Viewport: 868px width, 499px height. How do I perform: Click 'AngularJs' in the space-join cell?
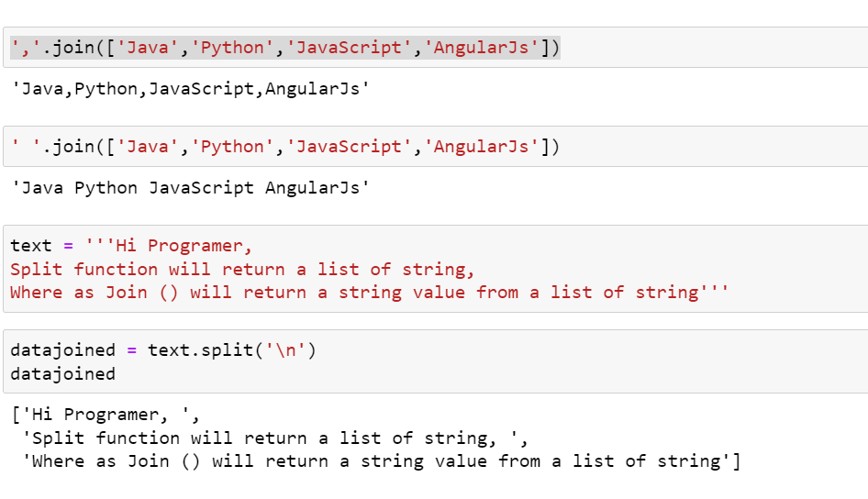(x=484, y=147)
